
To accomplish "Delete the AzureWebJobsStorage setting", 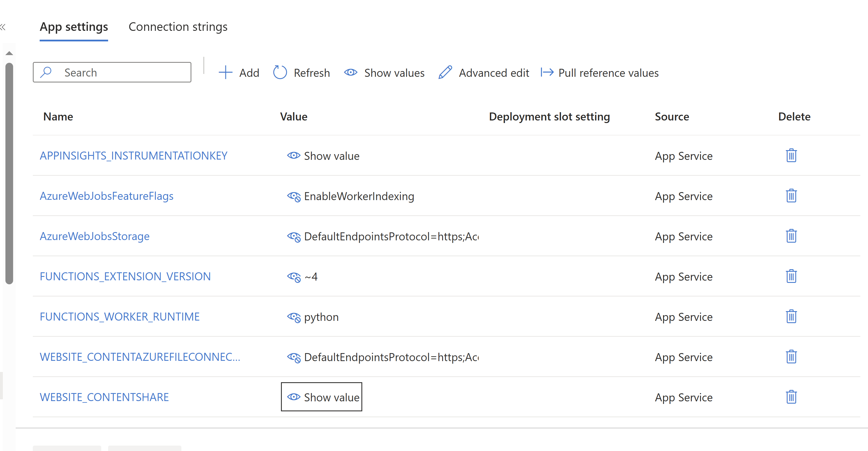I will tap(791, 236).
